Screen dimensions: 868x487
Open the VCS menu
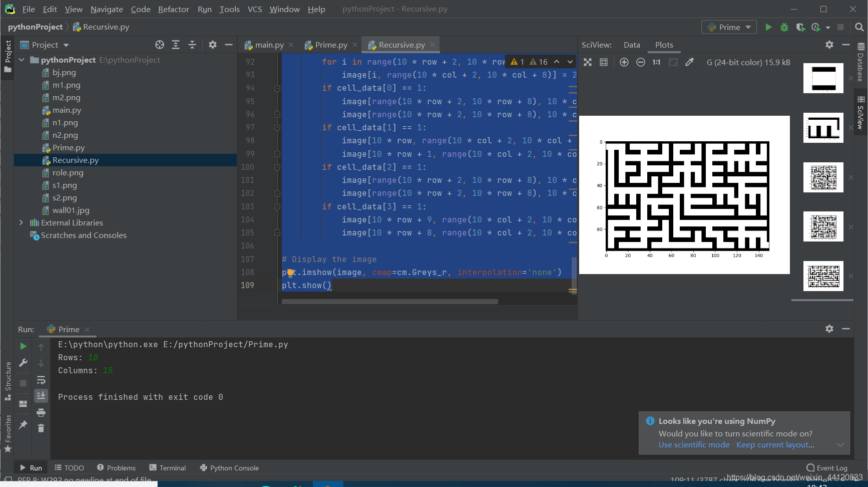pyautogui.click(x=255, y=9)
